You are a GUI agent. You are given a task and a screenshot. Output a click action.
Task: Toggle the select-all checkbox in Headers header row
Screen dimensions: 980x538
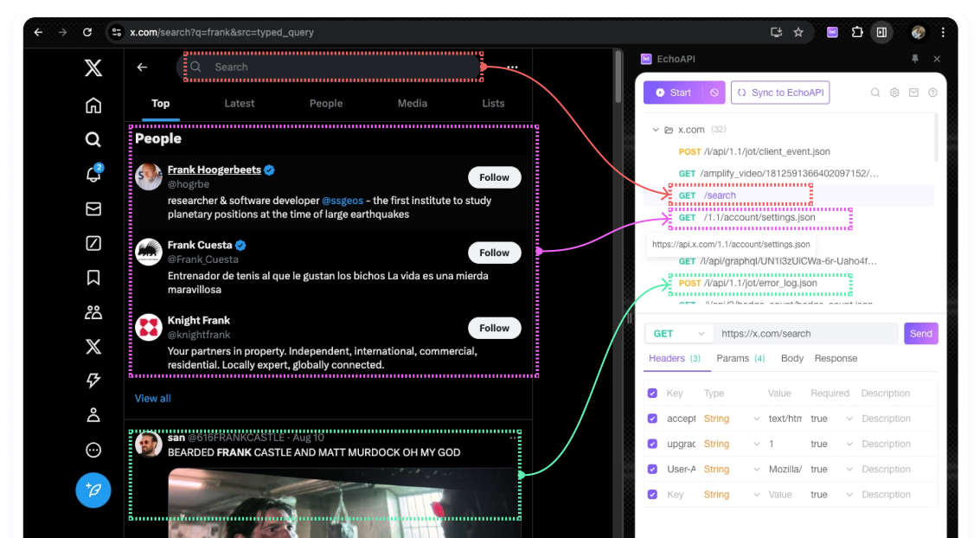tap(652, 393)
